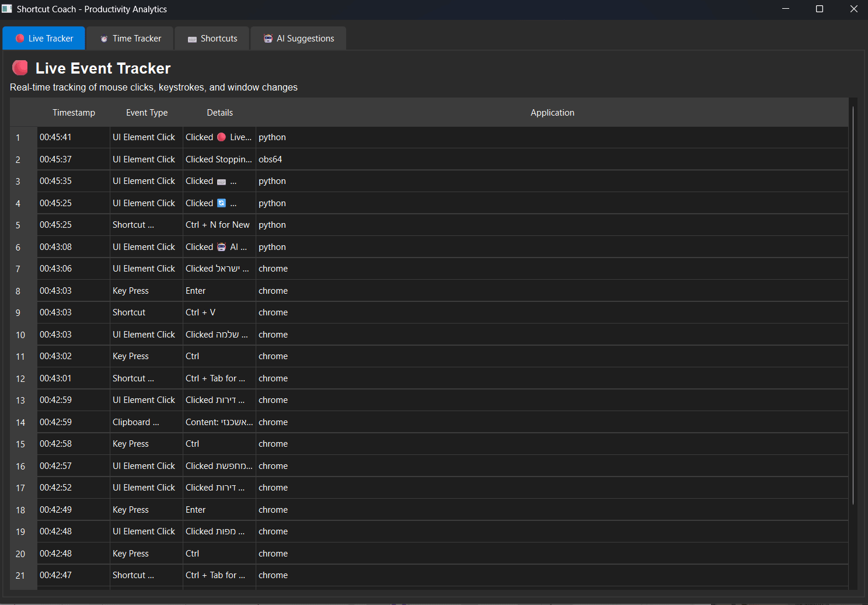Maximize the Shortcut Coach window
Screen dimensions: 868x605
(819, 9)
